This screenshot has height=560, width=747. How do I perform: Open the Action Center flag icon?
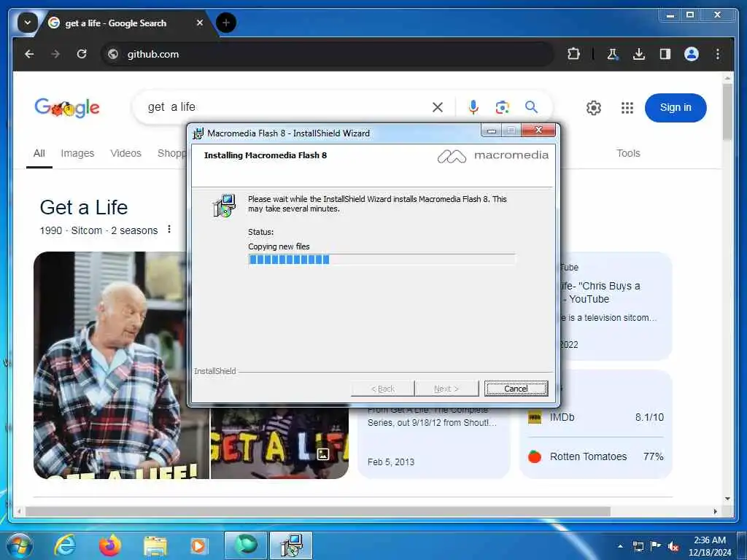656,546
